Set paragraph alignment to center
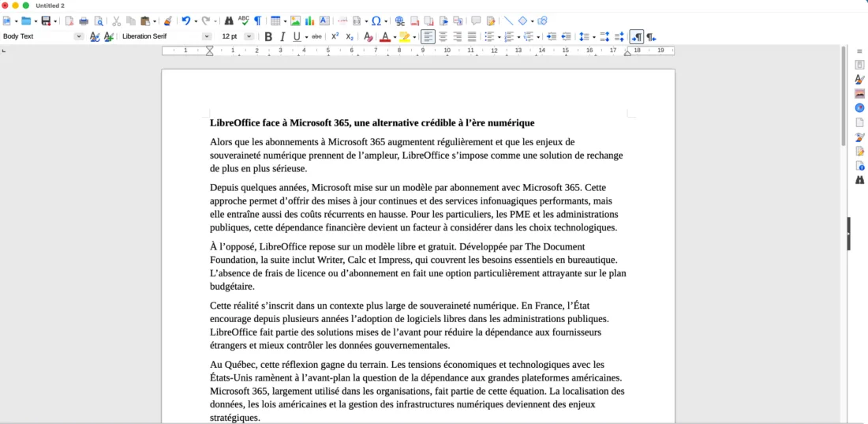 (x=443, y=36)
